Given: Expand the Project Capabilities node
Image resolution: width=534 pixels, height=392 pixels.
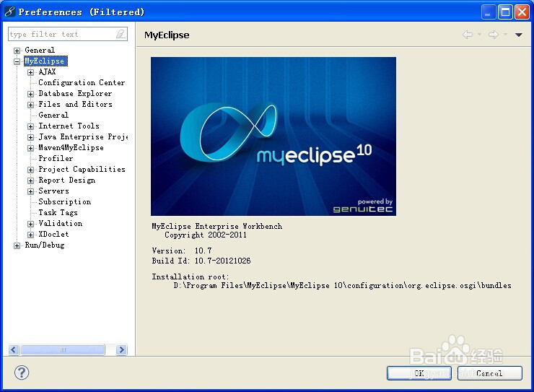Looking at the screenshot, I should (30, 170).
